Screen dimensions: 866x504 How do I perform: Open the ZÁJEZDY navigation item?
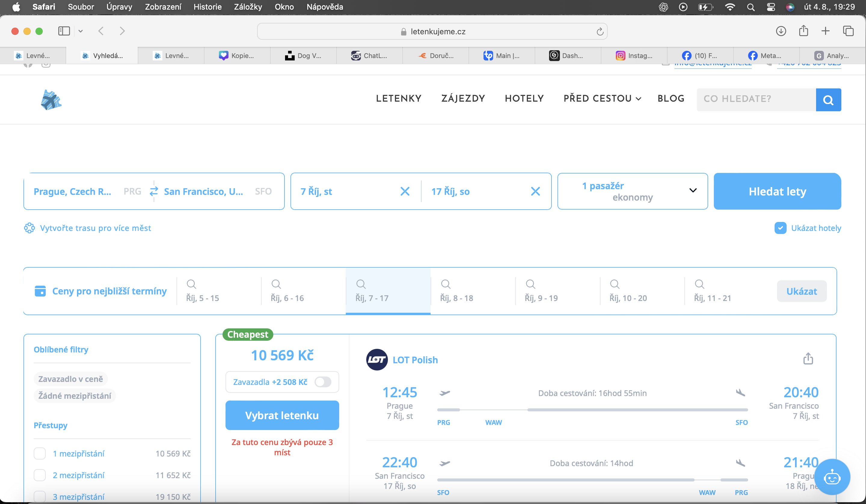click(x=463, y=99)
